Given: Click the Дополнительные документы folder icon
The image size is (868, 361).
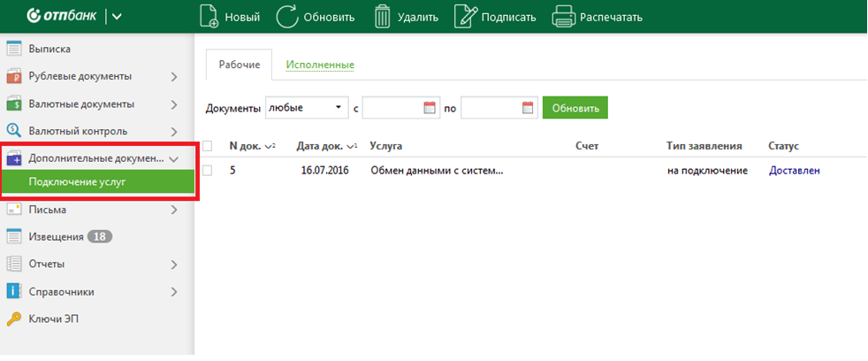Looking at the screenshot, I should (13, 158).
